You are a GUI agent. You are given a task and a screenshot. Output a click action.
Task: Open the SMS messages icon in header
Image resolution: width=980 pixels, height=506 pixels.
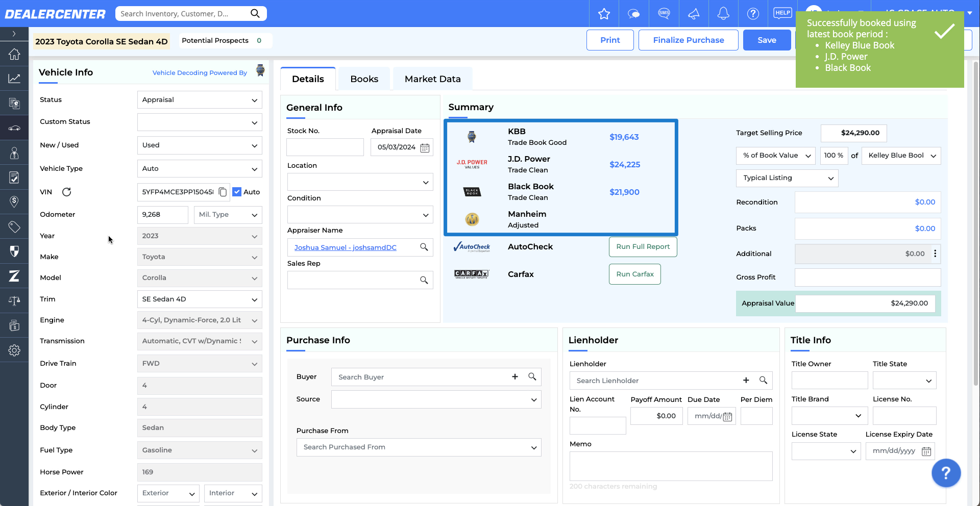(x=664, y=14)
